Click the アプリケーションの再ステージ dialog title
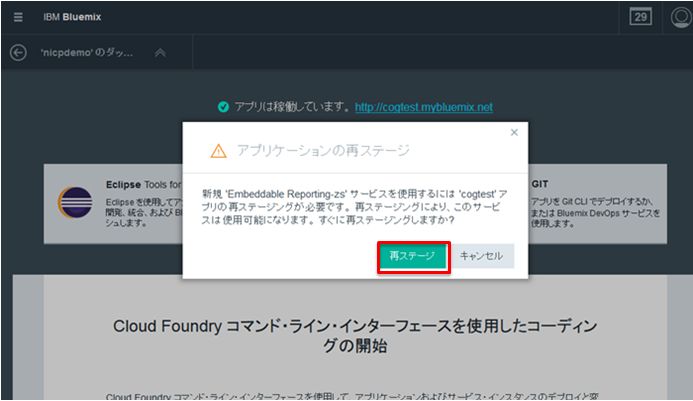This screenshot has width=693, height=401. 322,150
